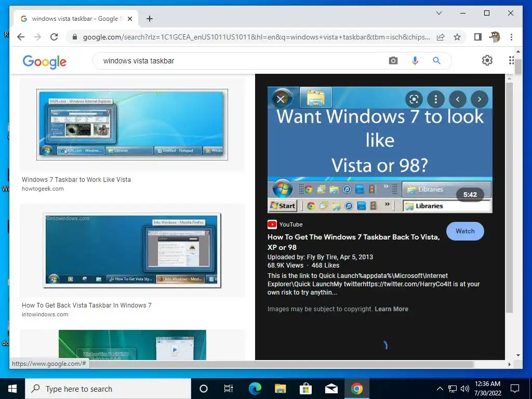Open How To Get The Windows 7 Taskbar video title
532x399 pixels.
[x=353, y=242]
